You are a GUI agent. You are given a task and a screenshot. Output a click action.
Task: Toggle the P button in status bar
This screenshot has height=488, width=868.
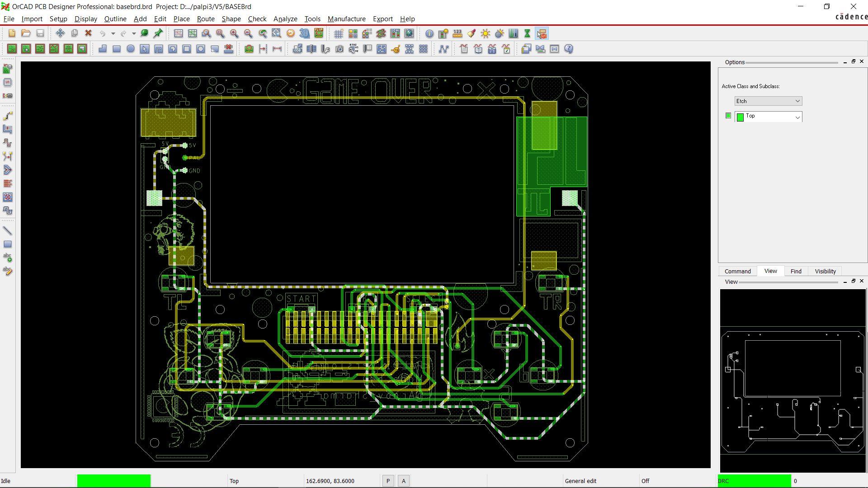(388, 481)
